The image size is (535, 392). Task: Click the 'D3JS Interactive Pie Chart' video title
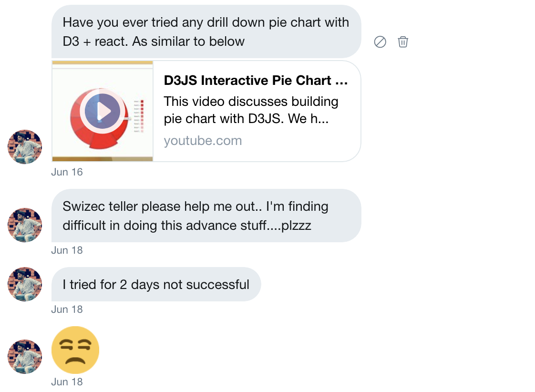click(256, 80)
